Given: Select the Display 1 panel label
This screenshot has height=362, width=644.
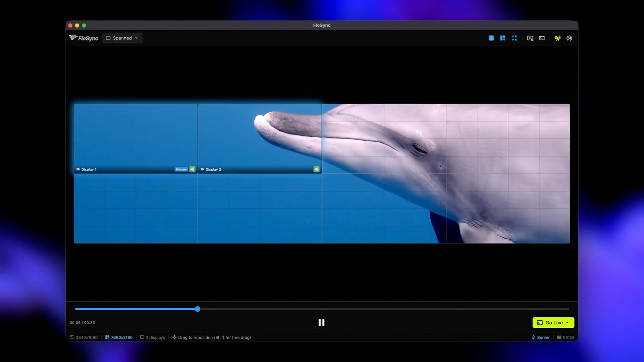Looking at the screenshot, I should [x=87, y=169].
